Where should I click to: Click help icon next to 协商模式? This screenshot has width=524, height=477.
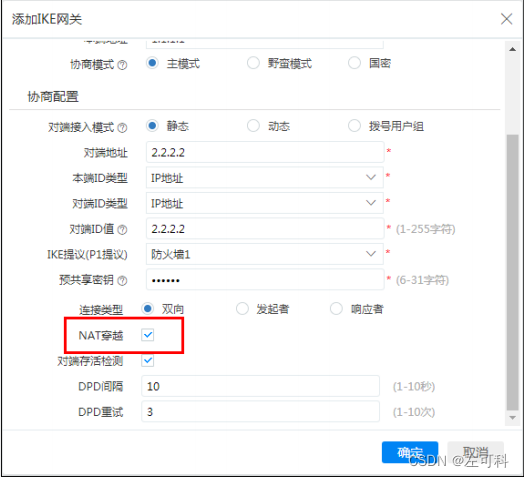[123, 65]
